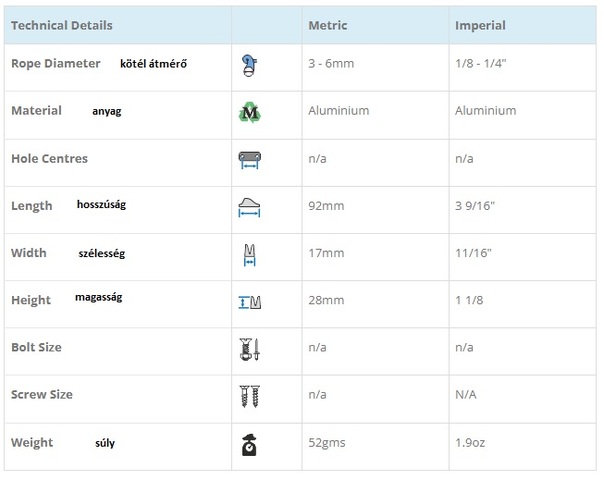The width and height of the screenshot is (604, 480).
Task: Click the hole centres plate icon
Action: 250,159
